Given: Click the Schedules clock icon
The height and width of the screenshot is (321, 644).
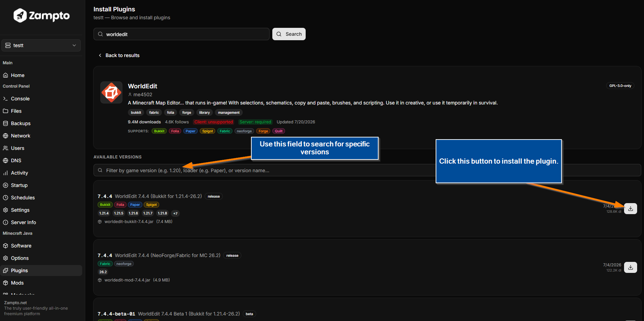Looking at the screenshot, I should coord(6,198).
